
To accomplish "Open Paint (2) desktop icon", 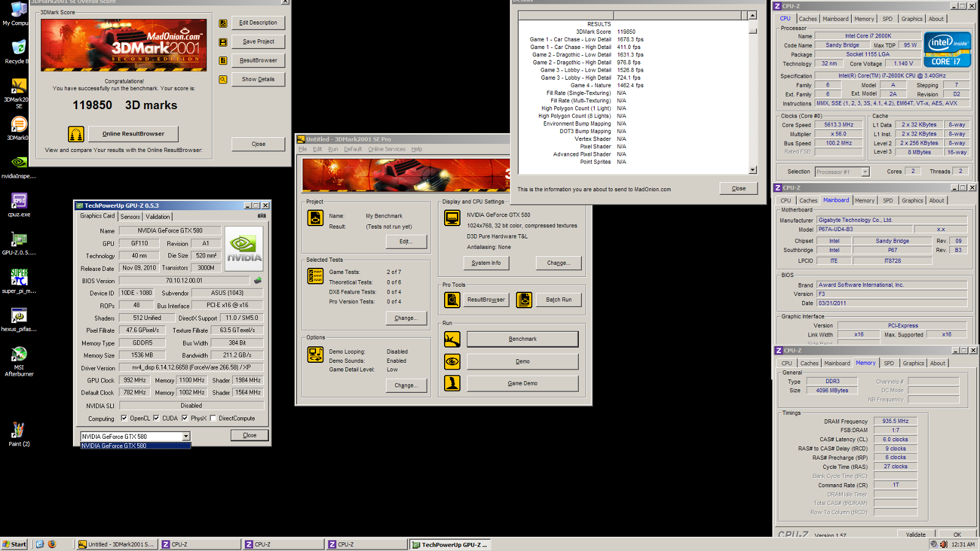I will [19, 435].
